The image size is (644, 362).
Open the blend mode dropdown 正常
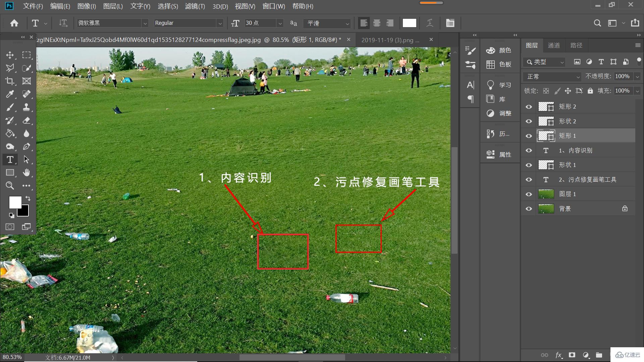click(x=552, y=77)
